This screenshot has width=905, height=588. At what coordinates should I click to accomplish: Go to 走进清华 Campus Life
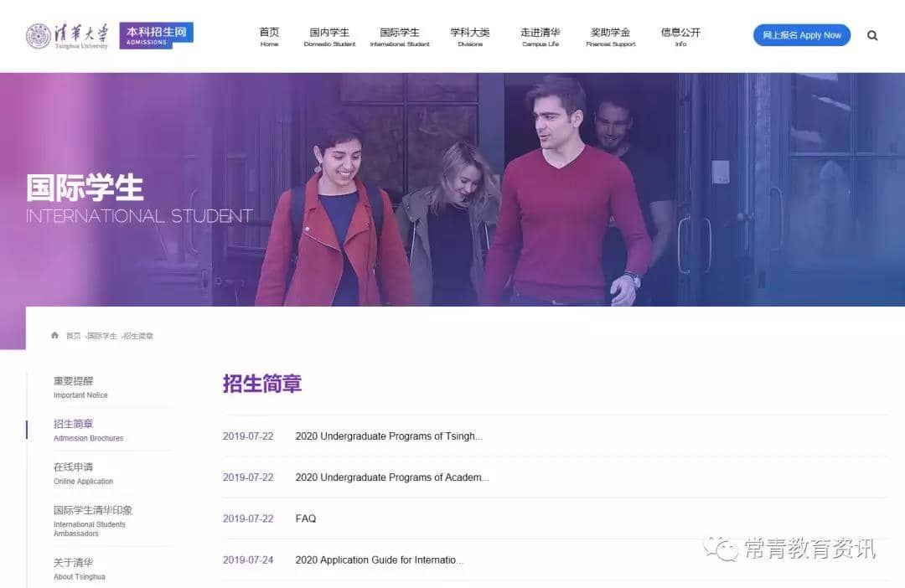[540, 37]
